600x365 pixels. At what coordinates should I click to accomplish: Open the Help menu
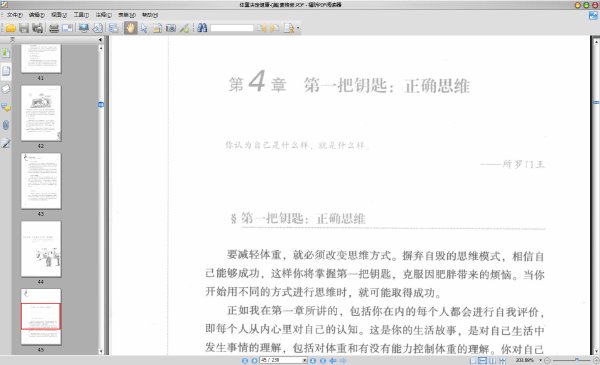150,15
